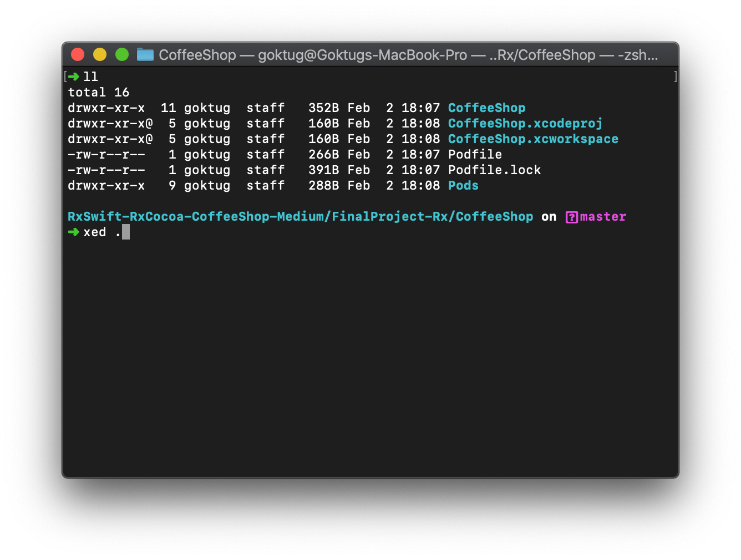Click the red close traffic light button
The height and width of the screenshot is (560, 741).
coord(78,54)
